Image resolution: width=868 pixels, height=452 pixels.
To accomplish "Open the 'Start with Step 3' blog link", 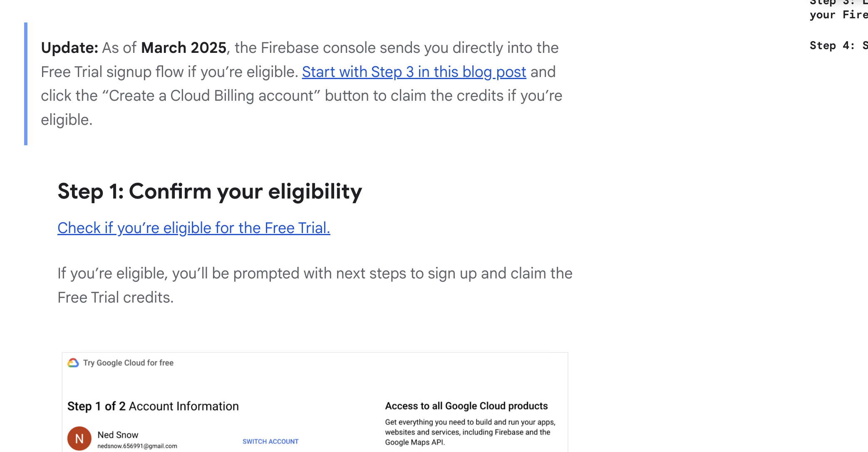I will [x=414, y=72].
